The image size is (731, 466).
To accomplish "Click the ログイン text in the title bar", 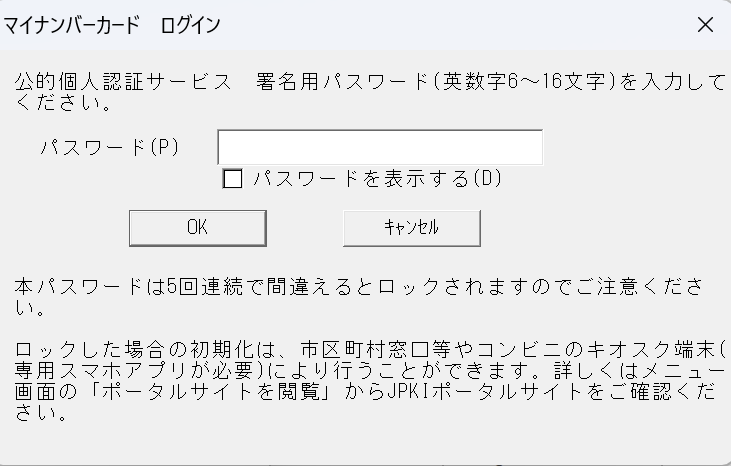I will pos(190,24).
